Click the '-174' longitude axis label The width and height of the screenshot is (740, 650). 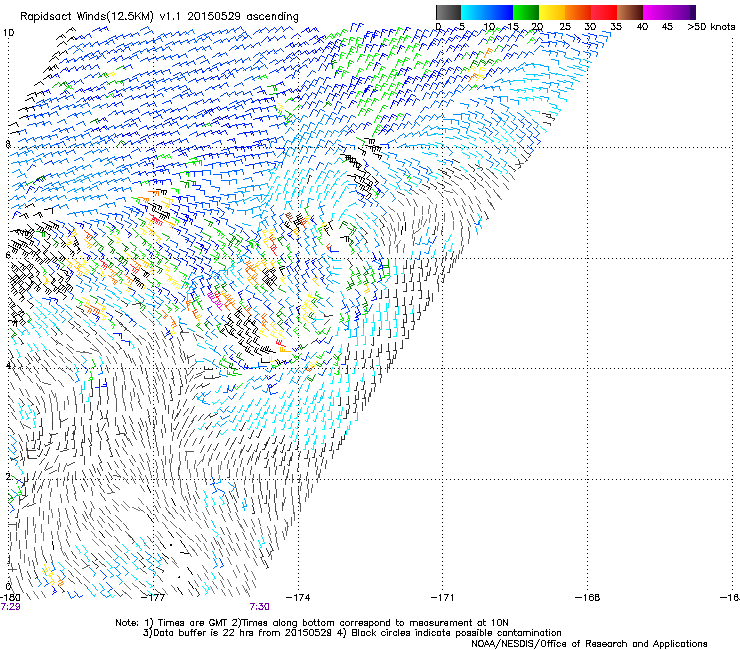click(299, 598)
